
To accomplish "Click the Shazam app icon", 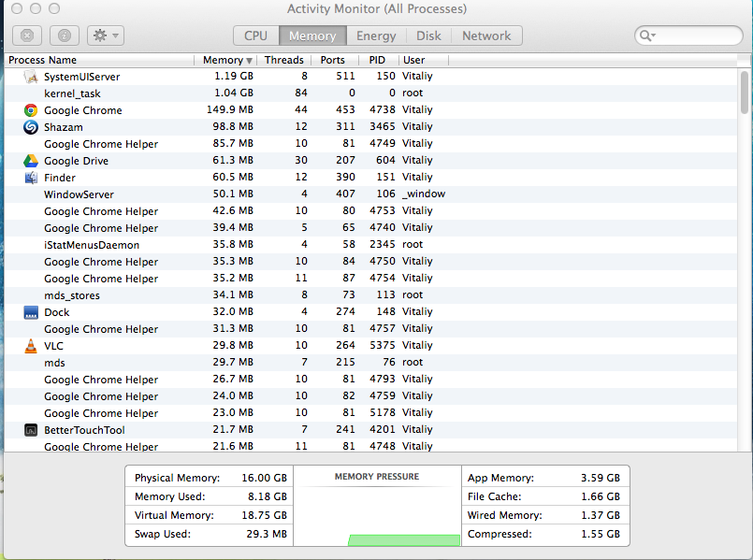I will coord(31,127).
